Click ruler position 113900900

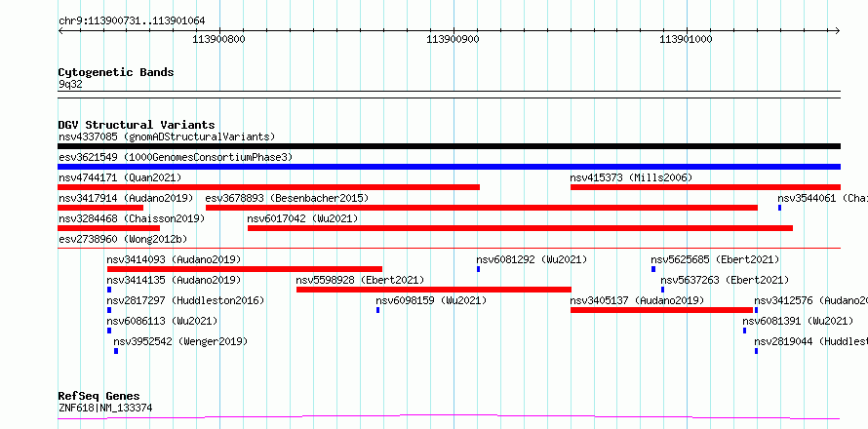pyautogui.click(x=453, y=39)
